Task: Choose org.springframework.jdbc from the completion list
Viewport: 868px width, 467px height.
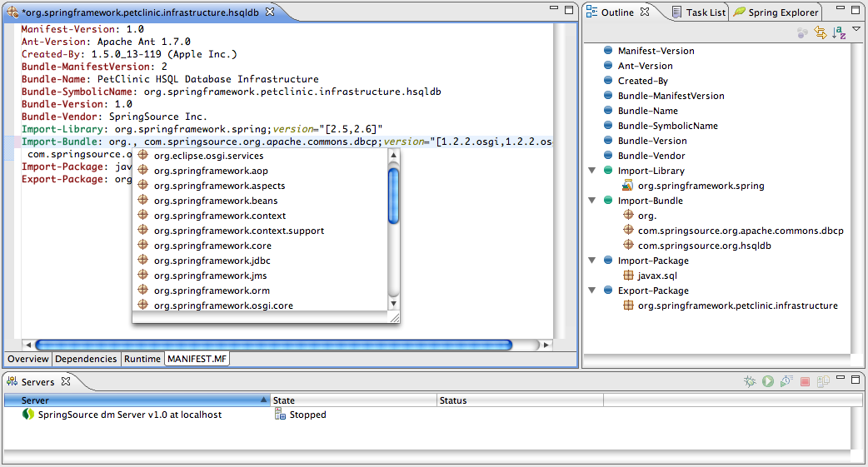Action: click(260, 260)
